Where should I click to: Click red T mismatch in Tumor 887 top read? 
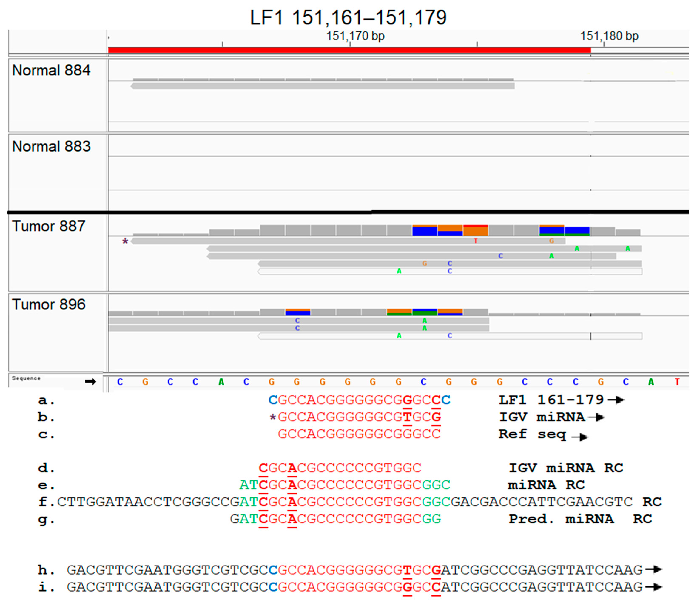point(476,241)
